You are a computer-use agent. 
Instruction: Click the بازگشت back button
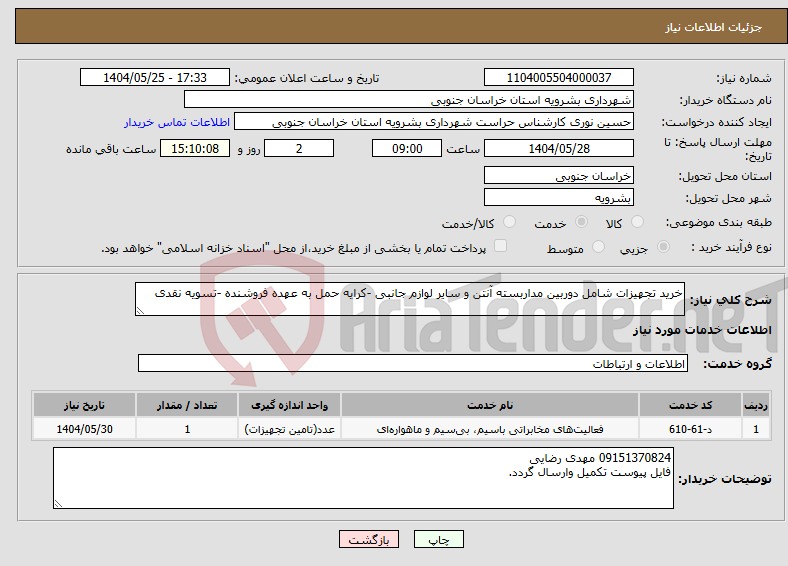tap(369, 539)
